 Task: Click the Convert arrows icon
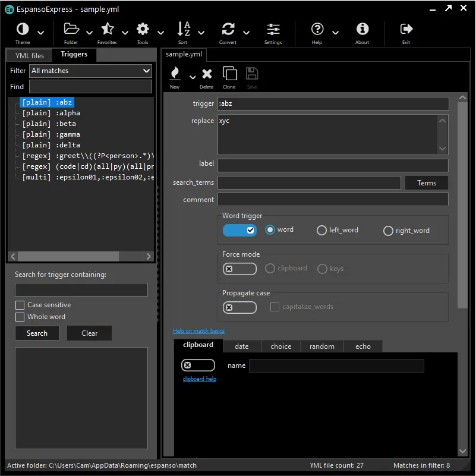[x=228, y=30]
